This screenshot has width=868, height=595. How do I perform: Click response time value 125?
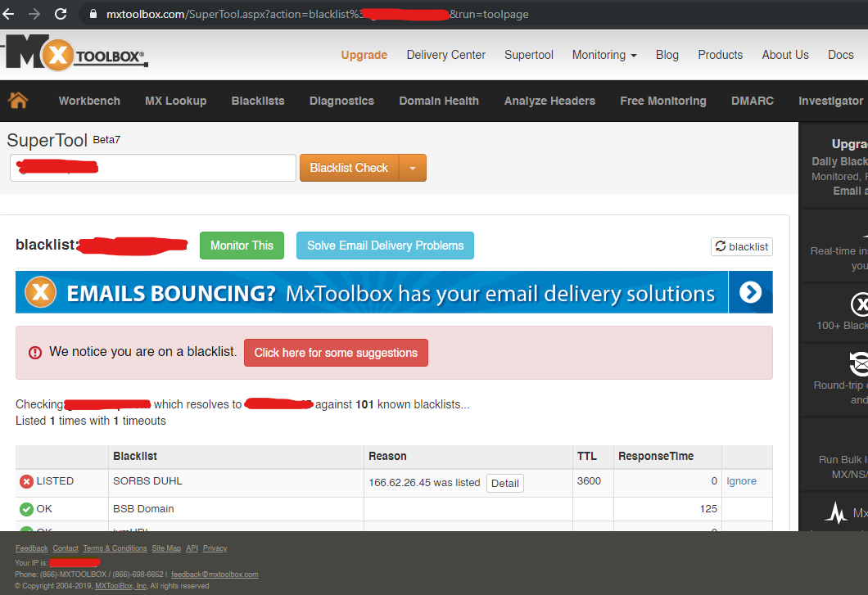708,509
